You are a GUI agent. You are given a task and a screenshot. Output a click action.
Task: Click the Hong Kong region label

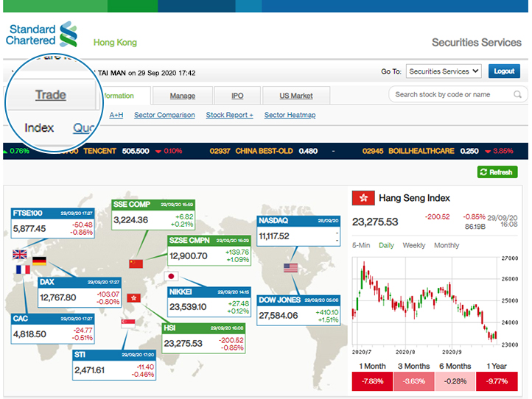[115, 43]
